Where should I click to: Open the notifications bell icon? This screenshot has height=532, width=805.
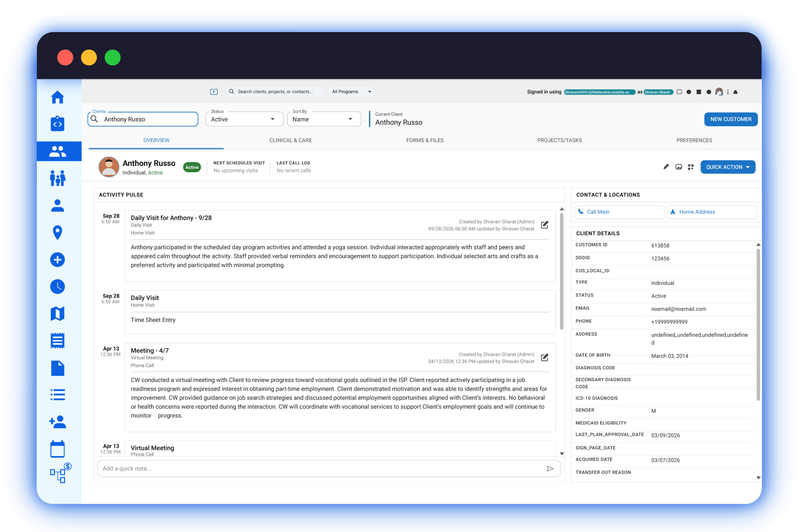tap(736, 92)
